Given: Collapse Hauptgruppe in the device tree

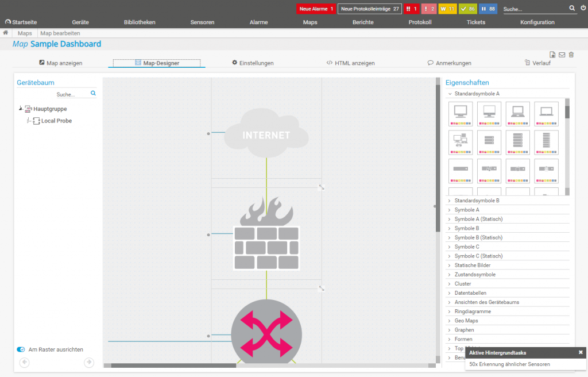Looking at the screenshot, I should coord(21,108).
